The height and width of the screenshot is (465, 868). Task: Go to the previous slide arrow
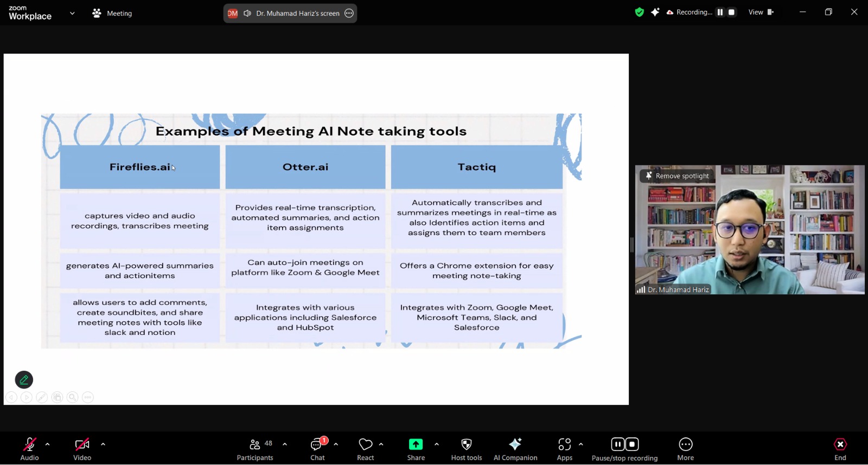[11, 397]
